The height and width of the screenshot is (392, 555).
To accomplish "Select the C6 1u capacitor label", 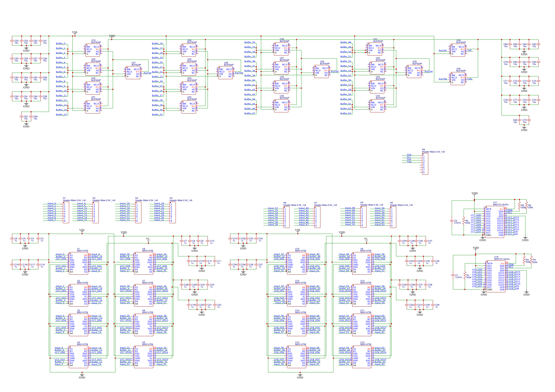I will pos(16,239).
